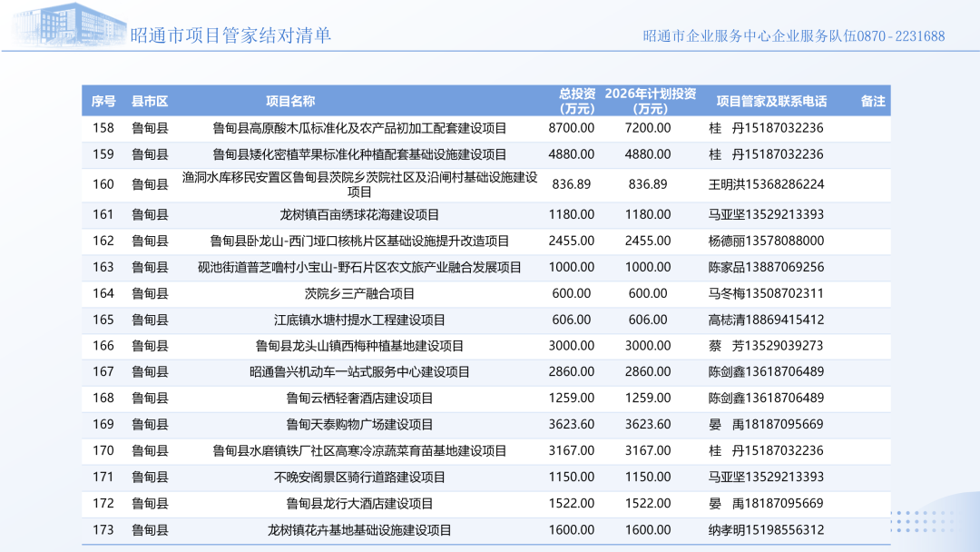Click contact 马冬梅13508702311

(x=766, y=293)
